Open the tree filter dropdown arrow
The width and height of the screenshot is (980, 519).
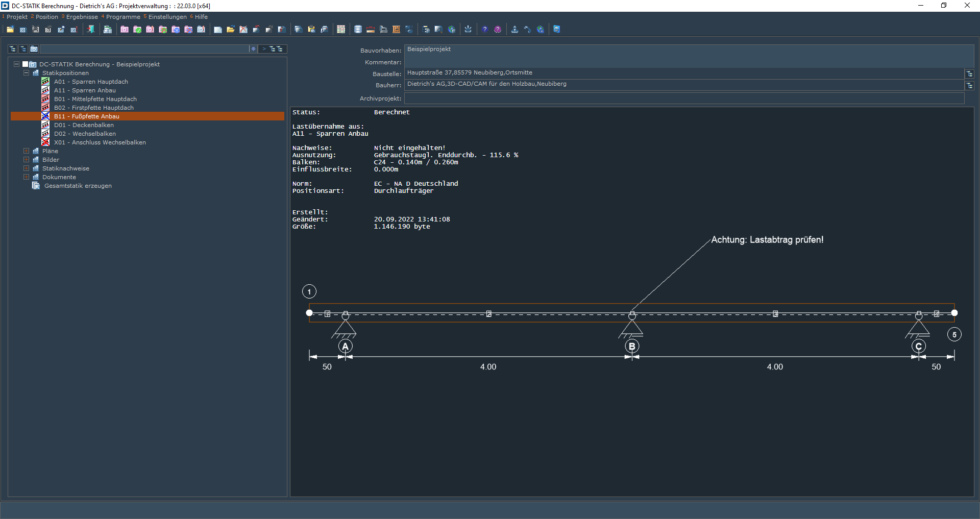pyautogui.click(x=253, y=49)
